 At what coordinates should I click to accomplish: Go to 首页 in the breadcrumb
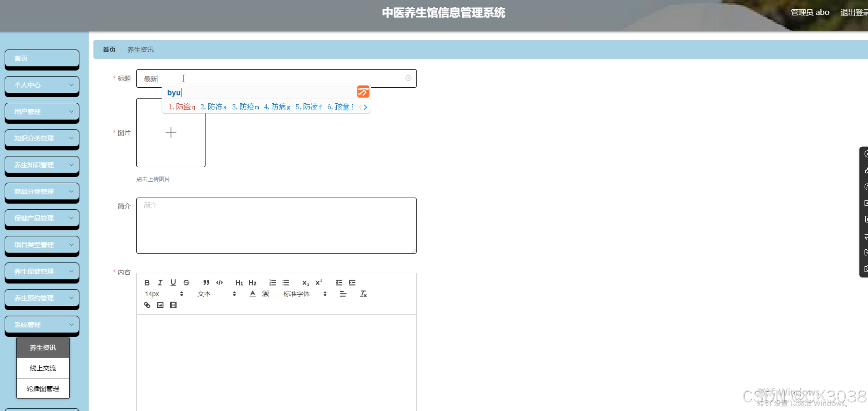pos(109,50)
